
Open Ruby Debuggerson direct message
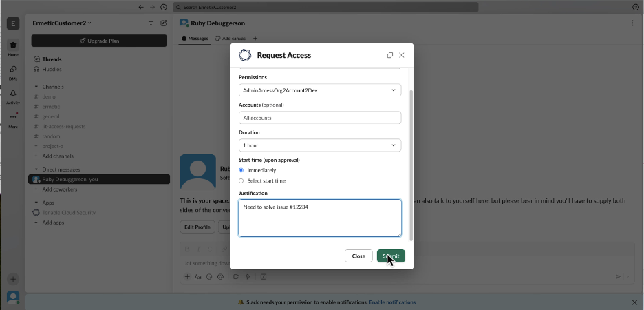click(99, 179)
